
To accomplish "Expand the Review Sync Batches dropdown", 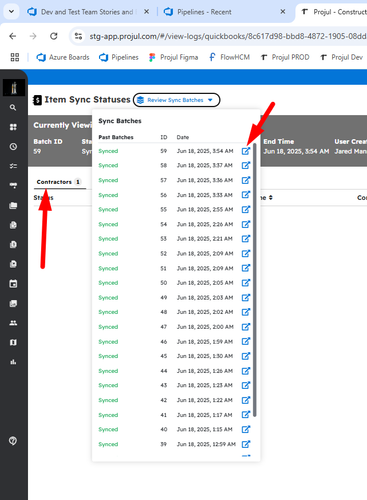I will pyautogui.click(x=177, y=100).
